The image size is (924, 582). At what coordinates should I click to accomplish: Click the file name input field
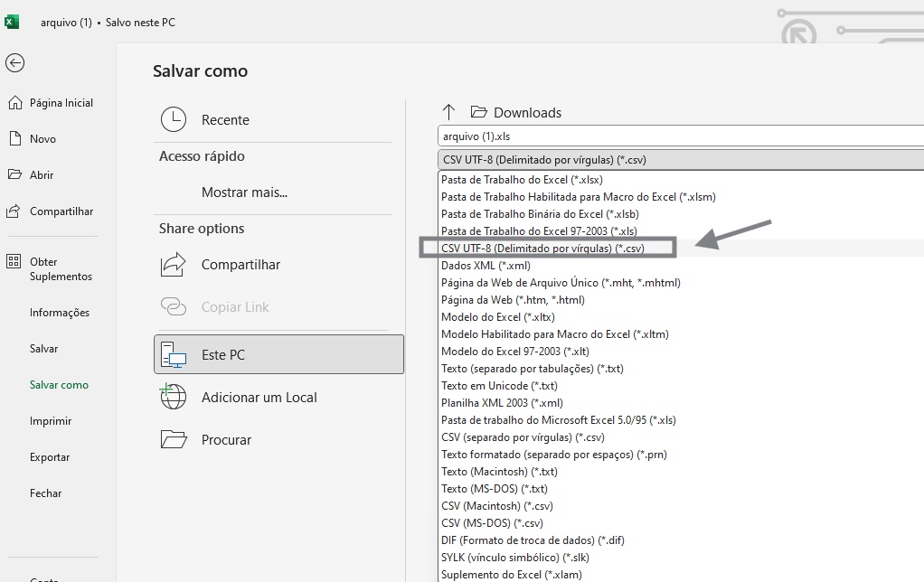point(680,136)
